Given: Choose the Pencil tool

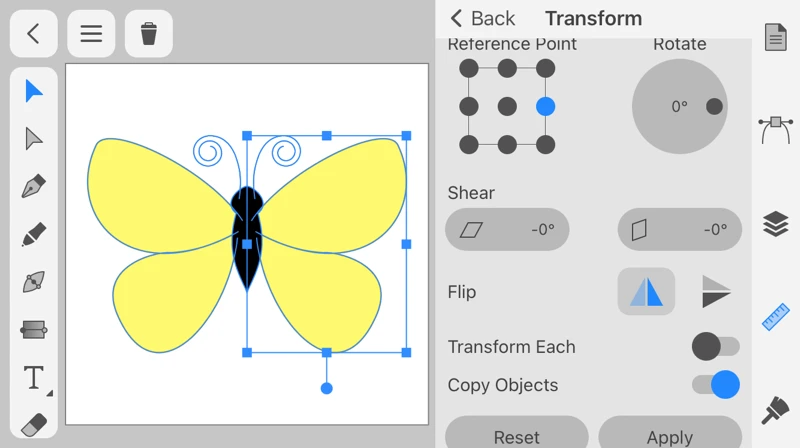Looking at the screenshot, I should tap(34, 234).
